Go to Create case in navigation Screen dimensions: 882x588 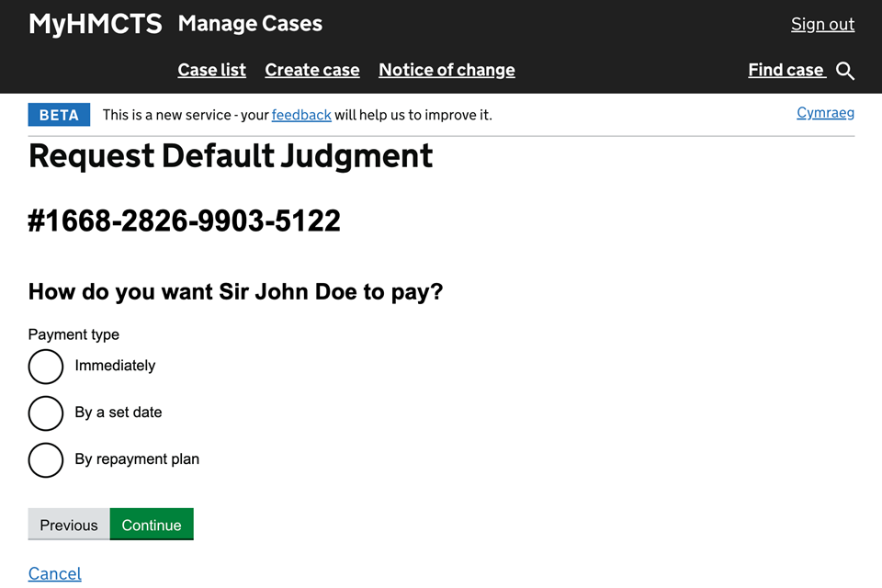[312, 70]
